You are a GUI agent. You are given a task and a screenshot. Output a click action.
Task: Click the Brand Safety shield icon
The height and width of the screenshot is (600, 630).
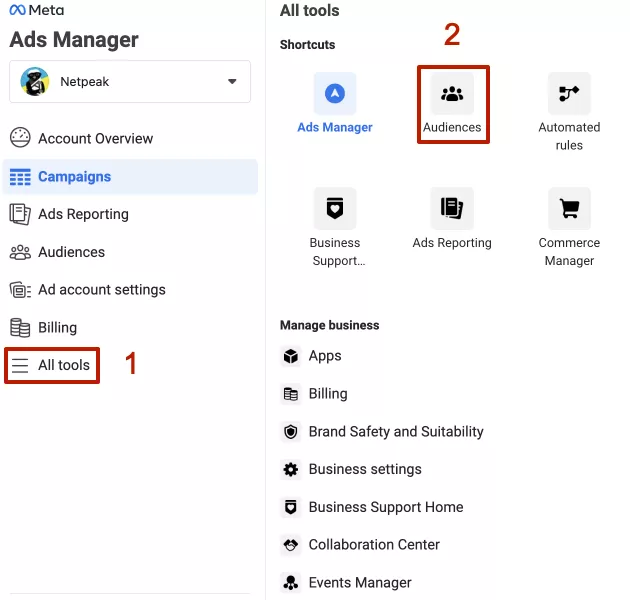(290, 432)
